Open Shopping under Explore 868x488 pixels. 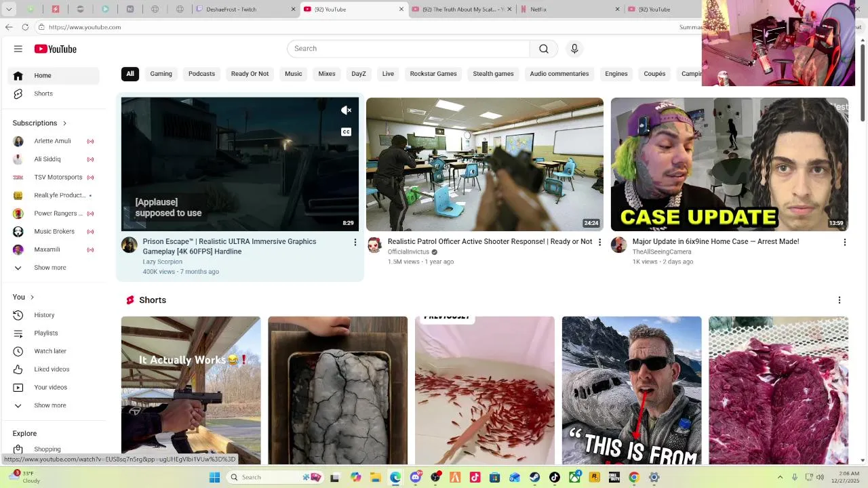pyautogui.click(x=54, y=449)
